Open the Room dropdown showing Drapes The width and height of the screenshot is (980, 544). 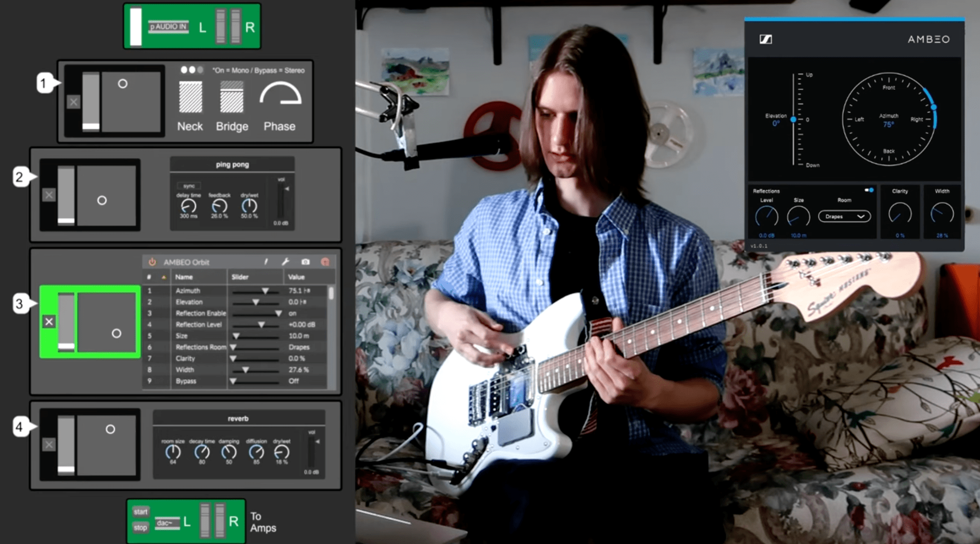[x=844, y=216]
